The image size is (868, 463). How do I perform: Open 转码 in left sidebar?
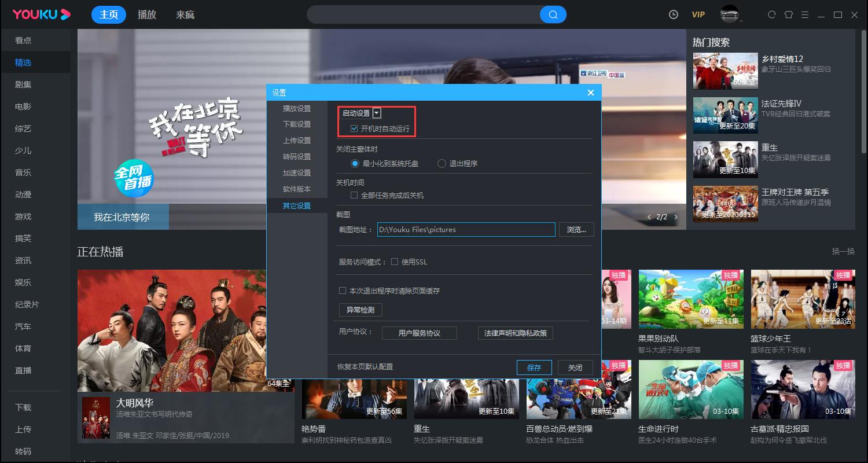(23, 451)
